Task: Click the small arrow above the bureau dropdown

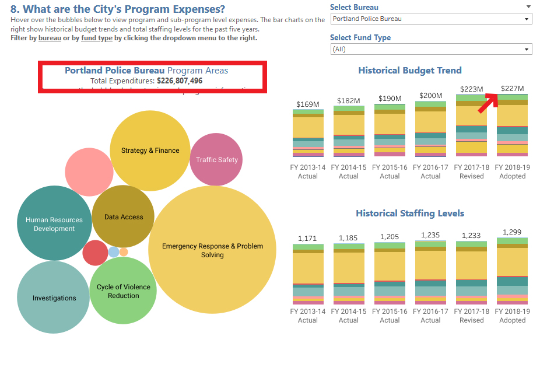Action: (x=528, y=6)
